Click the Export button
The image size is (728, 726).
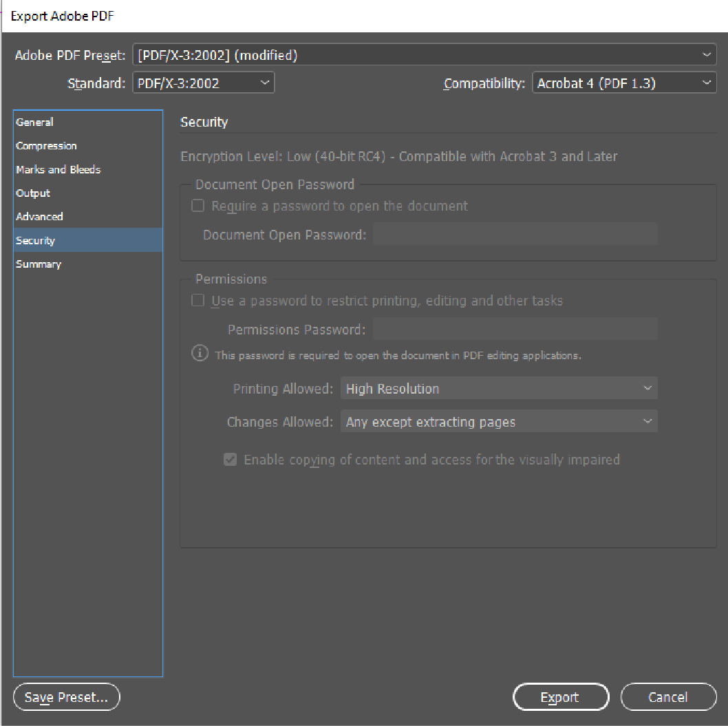click(x=561, y=697)
